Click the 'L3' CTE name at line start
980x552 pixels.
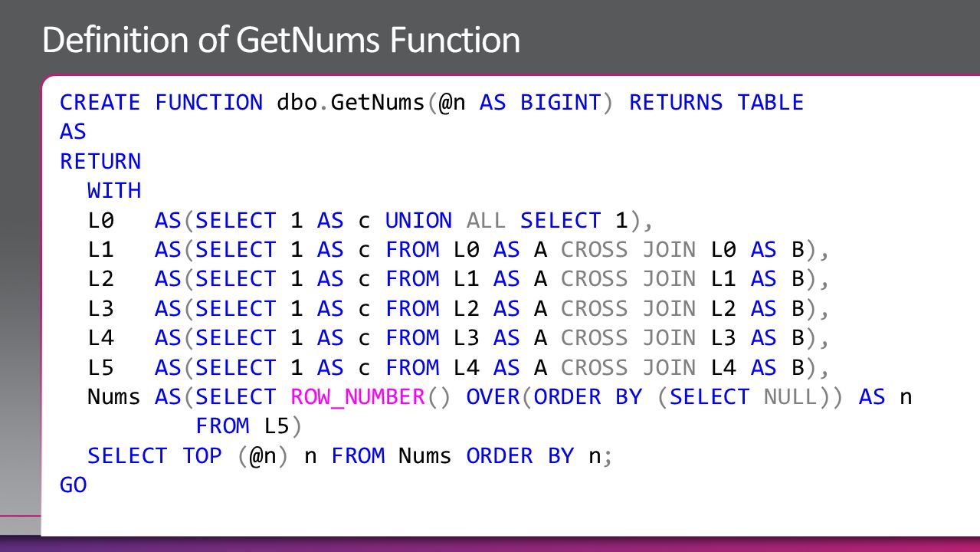[100, 309]
